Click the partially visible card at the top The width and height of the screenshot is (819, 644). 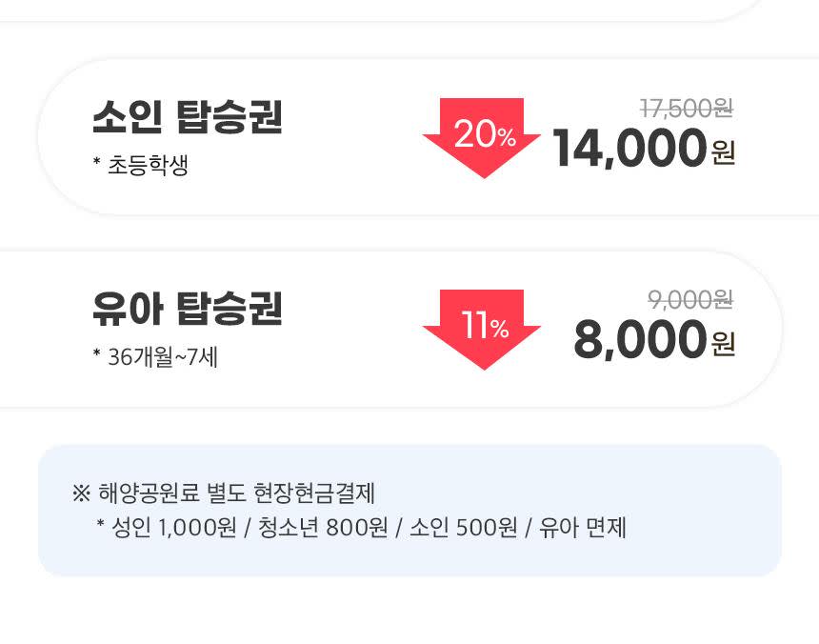[x=381, y=8]
